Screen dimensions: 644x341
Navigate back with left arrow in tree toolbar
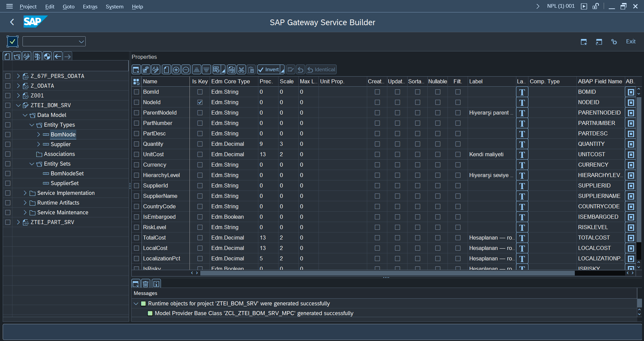(58, 56)
